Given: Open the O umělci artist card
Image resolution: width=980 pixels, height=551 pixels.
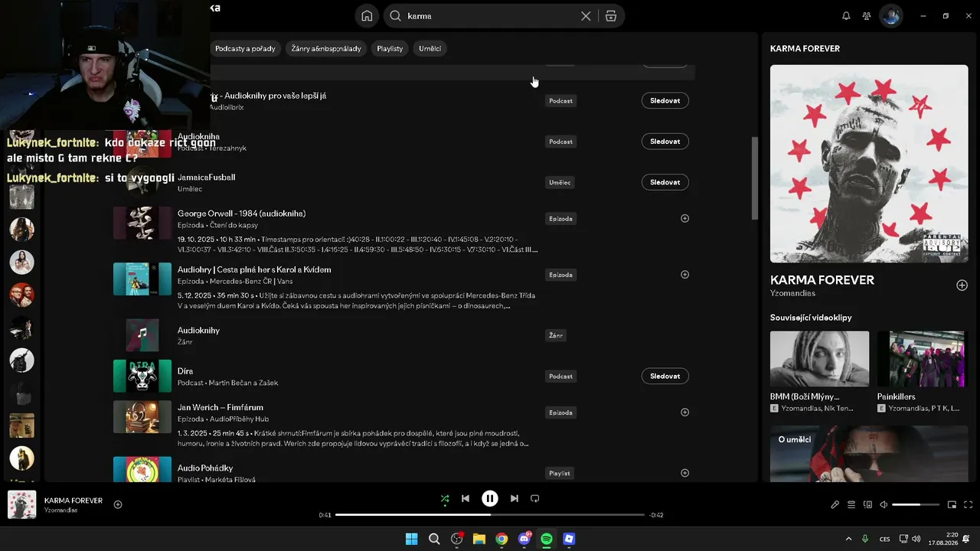Looking at the screenshot, I should [x=869, y=454].
